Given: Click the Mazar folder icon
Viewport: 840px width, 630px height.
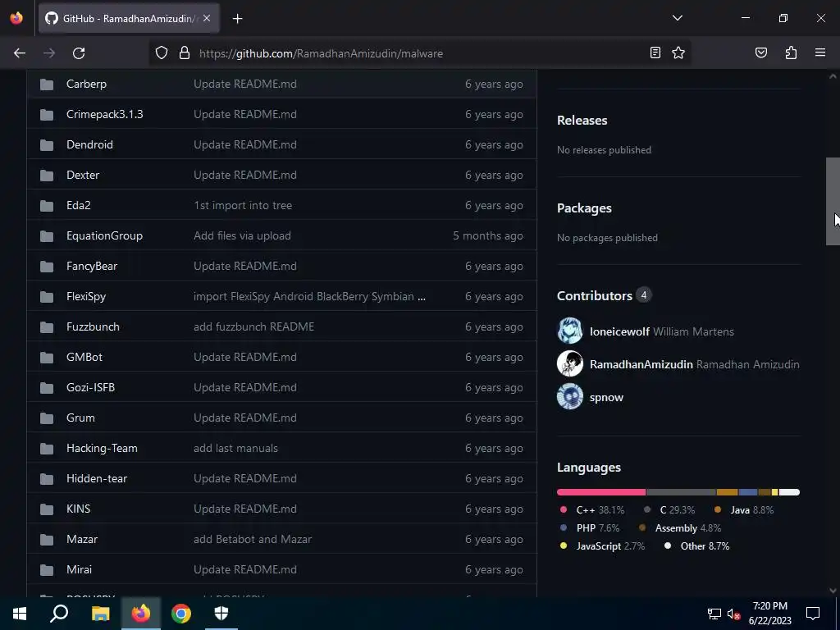Looking at the screenshot, I should coord(47,540).
